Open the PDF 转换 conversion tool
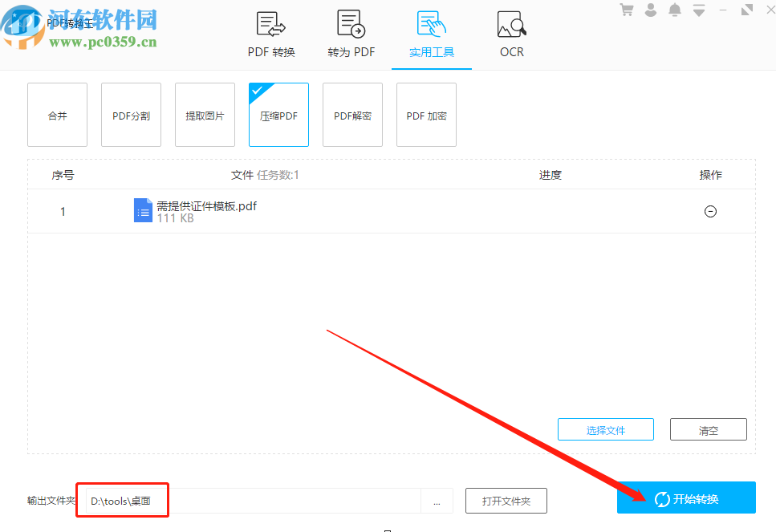This screenshot has height=532, width=776. point(270,32)
